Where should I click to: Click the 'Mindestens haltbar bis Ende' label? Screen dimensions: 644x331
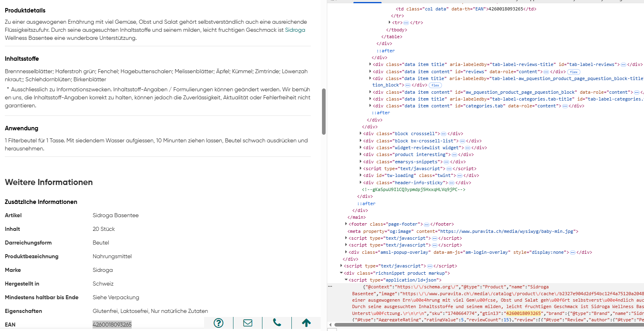click(x=41, y=297)
